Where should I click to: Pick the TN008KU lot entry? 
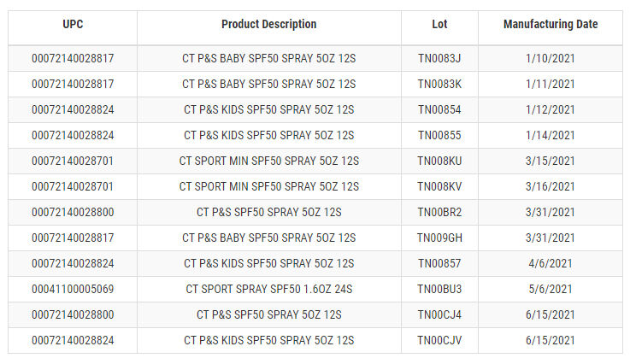pos(439,161)
